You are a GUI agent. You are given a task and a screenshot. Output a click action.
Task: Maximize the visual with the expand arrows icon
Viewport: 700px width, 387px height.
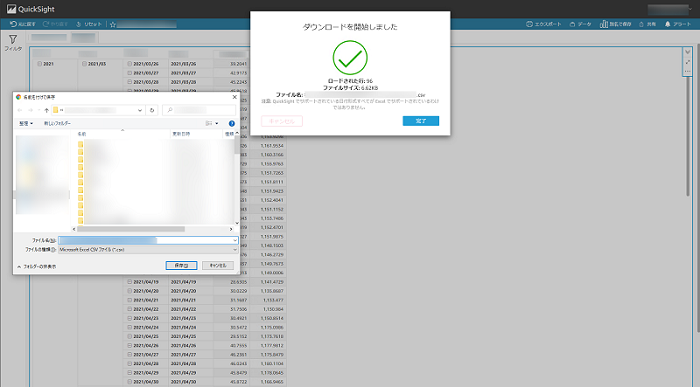(688, 62)
